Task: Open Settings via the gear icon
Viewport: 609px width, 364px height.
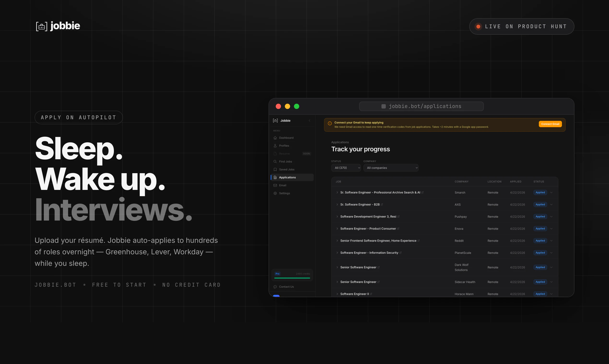Action: tap(275, 193)
